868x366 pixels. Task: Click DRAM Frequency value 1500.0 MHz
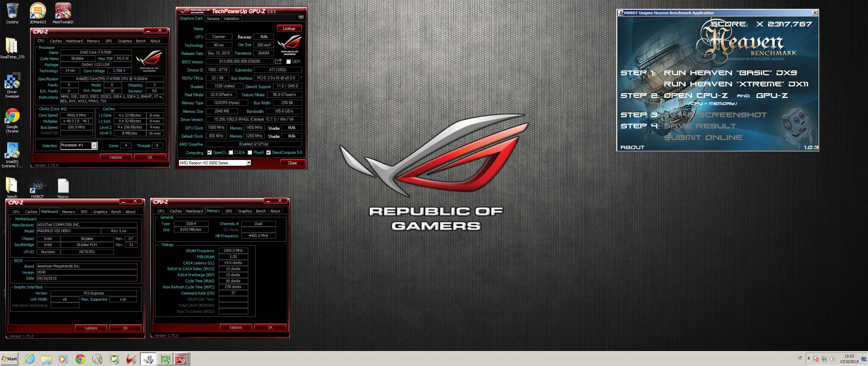click(233, 250)
